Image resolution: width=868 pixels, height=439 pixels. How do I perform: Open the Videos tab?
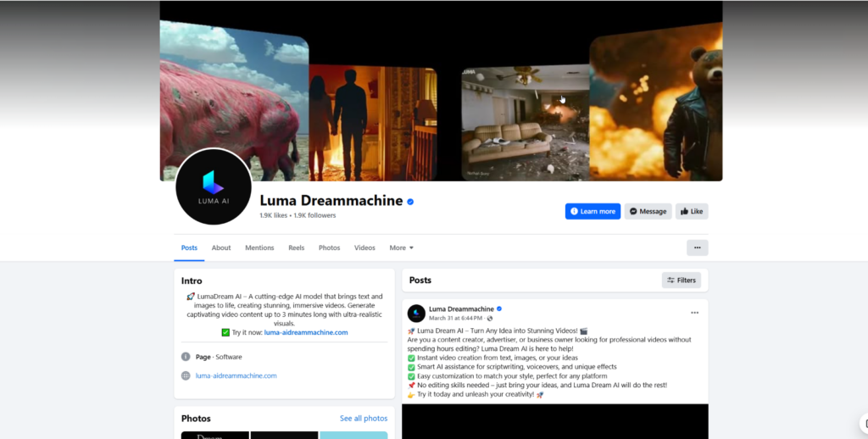pyautogui.click(x=364, y=248)
